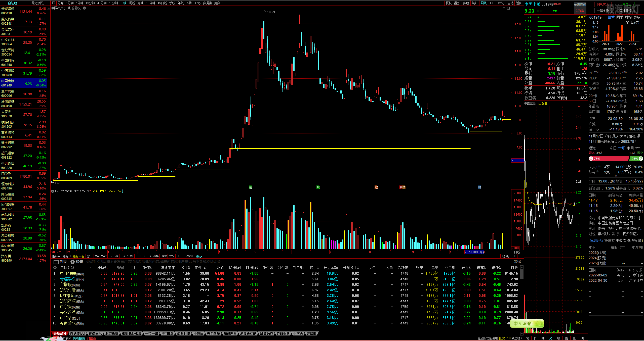Click the table's vertical scrollbar thumb

coord(522,274)
